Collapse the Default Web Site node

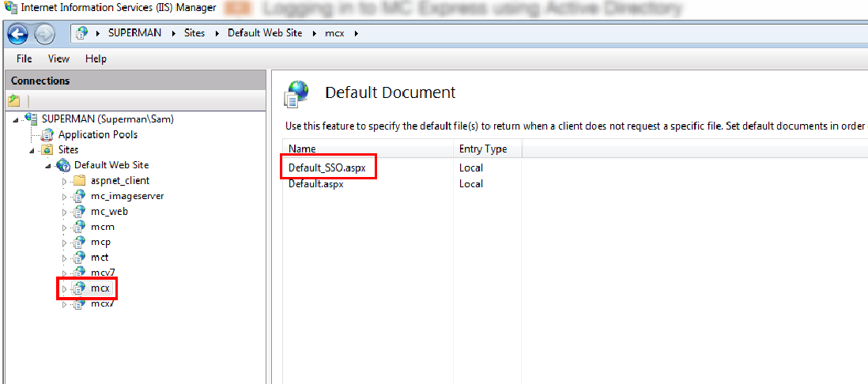48,166
